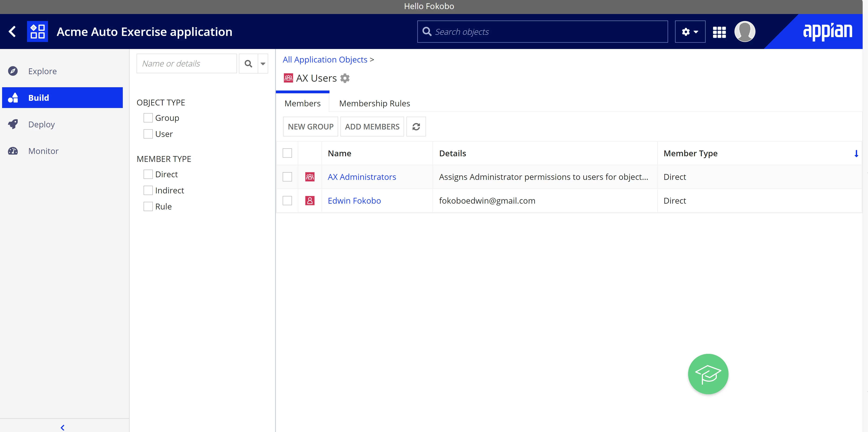Toggle the select-all members checkbox
868x432 pixels.
(x=287, y=153)
